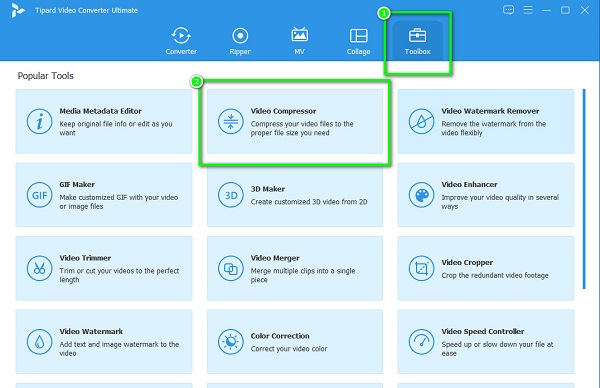Open the Video Cropper card

pyautogui.click(x=486, y=268)
